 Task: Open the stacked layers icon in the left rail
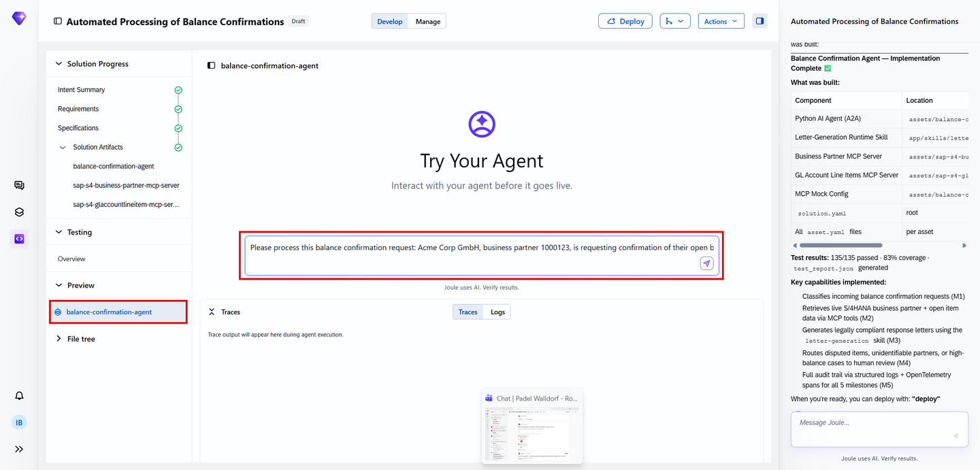pos(19,212)
